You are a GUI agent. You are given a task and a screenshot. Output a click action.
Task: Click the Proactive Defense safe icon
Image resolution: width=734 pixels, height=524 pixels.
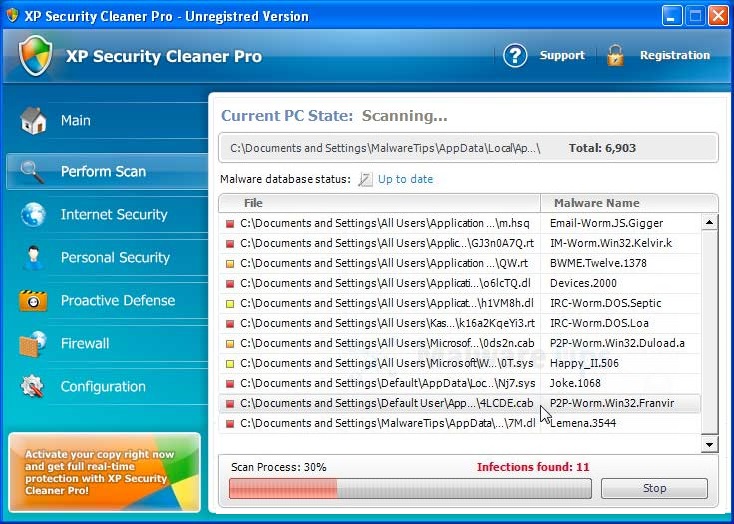(x=33, y=301)
